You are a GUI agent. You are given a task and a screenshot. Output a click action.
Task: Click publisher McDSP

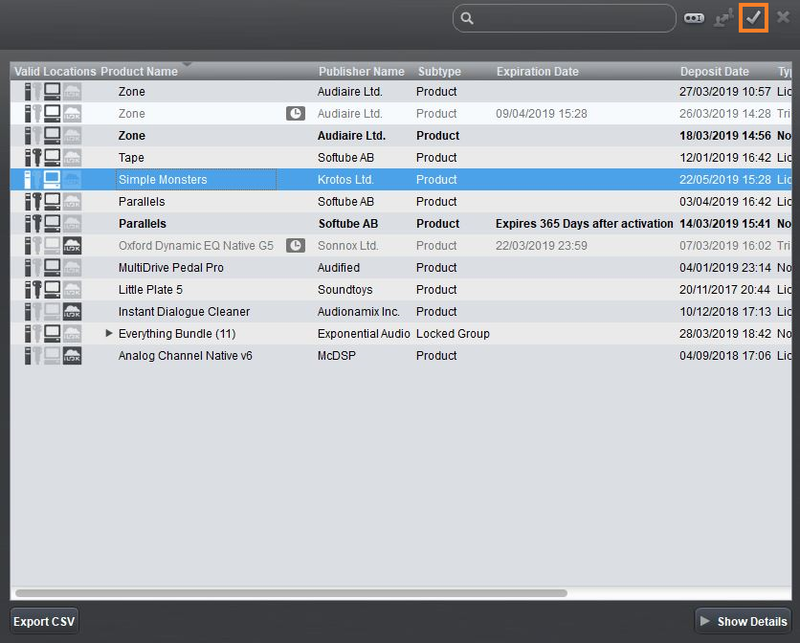[336, 355]
